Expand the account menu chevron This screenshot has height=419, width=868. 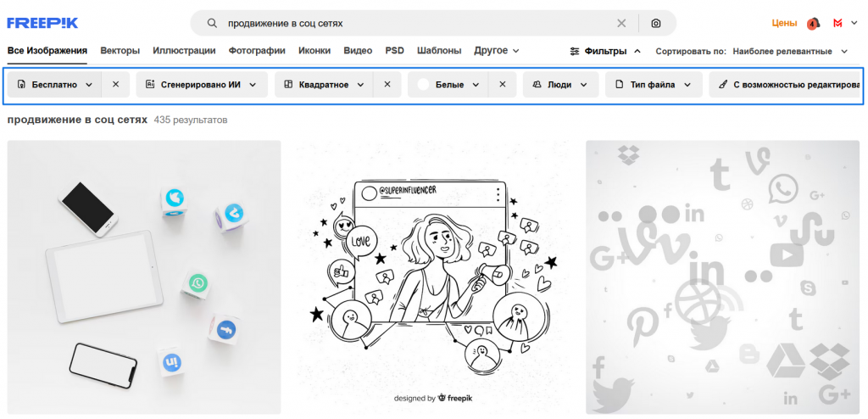coord(854,23)
